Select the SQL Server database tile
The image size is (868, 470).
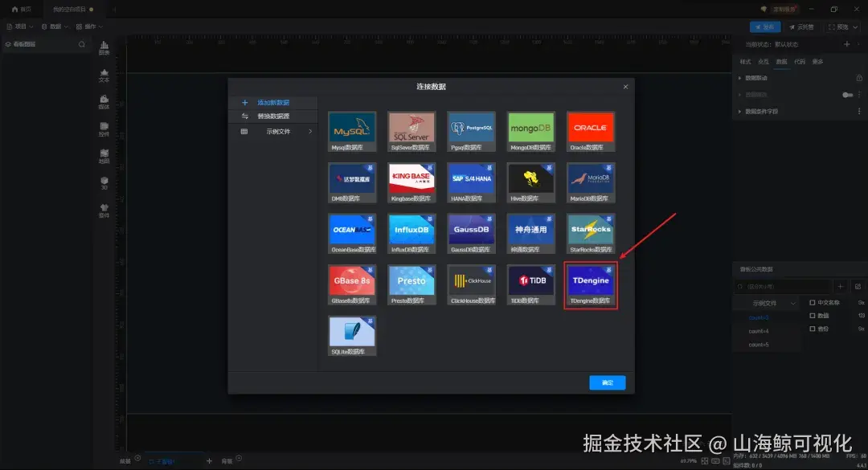point(411,132)
